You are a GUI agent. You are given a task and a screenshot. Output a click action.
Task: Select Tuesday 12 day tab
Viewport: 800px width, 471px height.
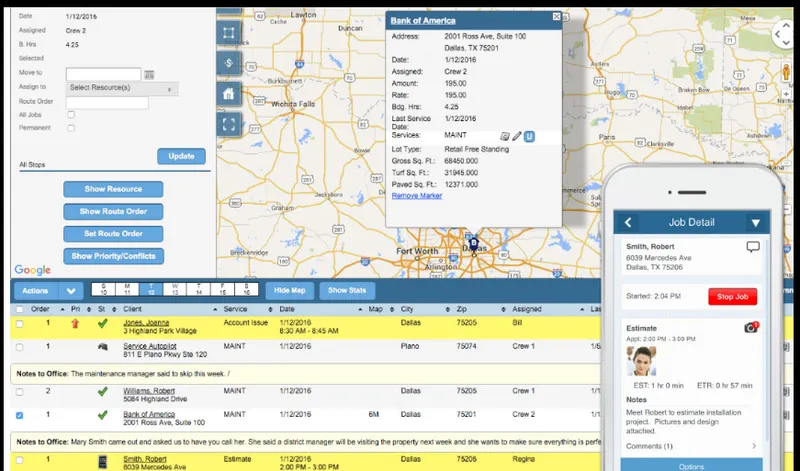point(151,290)
